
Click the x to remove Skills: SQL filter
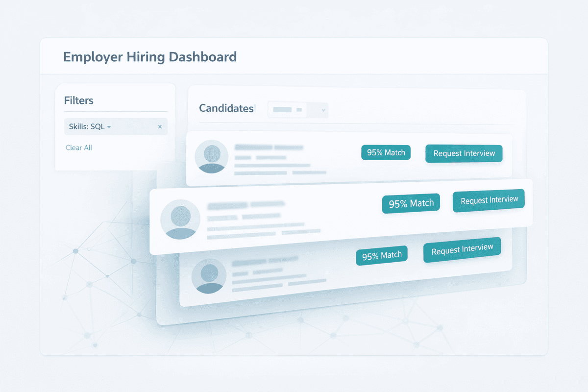(x=160, y=126)
